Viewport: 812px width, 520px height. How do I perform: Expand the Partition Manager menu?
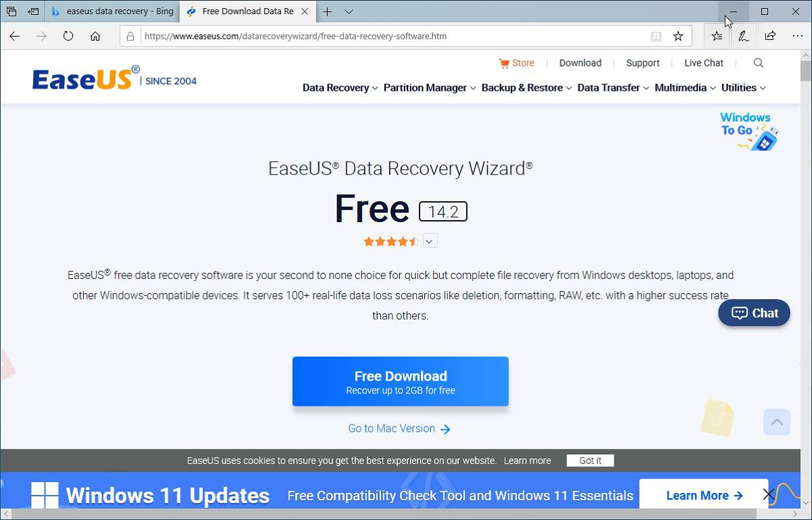429,88
